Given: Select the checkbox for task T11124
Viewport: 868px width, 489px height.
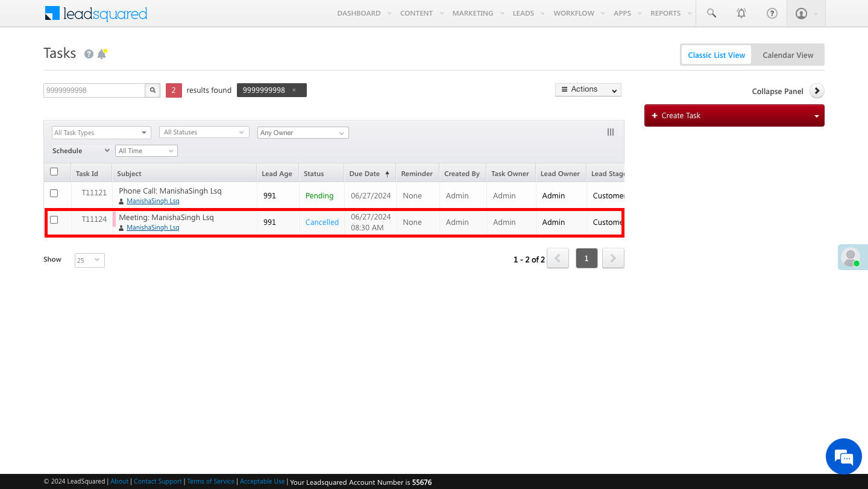Looking at the screenshot, I should [54, 220].
